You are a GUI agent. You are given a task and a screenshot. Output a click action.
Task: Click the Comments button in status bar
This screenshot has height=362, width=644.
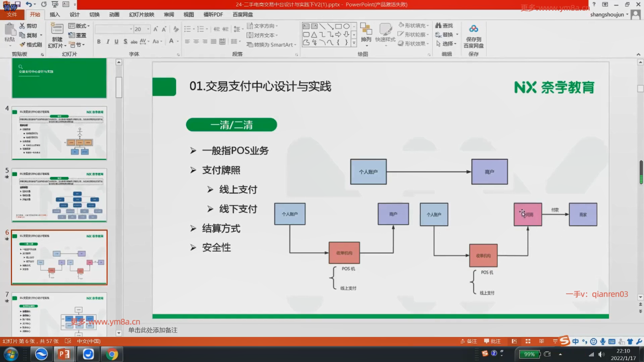coord(492,341)
